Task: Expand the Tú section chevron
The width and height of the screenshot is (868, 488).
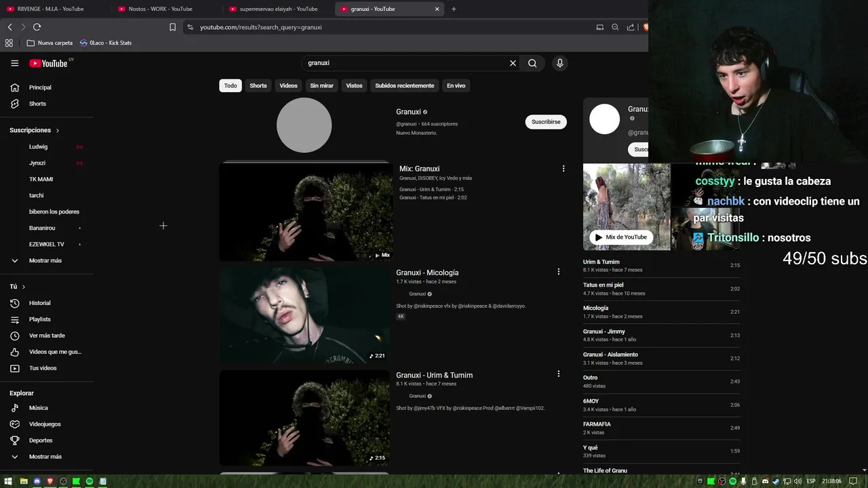Action: [x=24, y=287]
